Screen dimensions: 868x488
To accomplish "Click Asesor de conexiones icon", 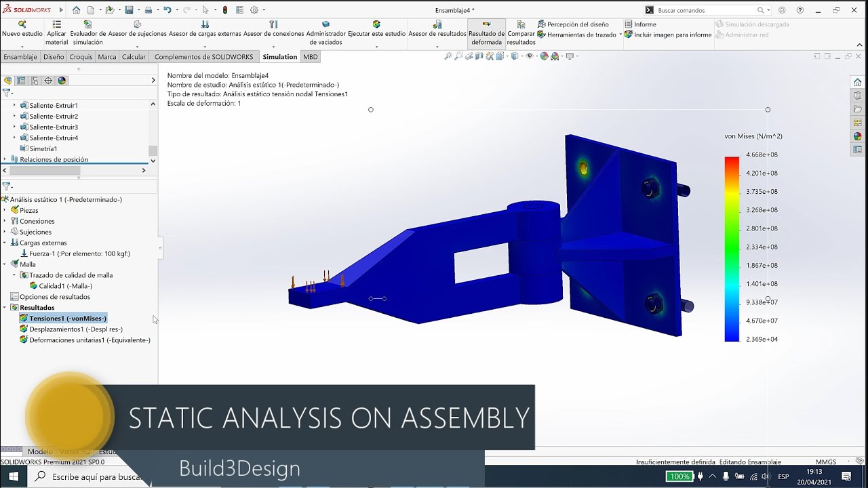I will click(x=274, y=24).
